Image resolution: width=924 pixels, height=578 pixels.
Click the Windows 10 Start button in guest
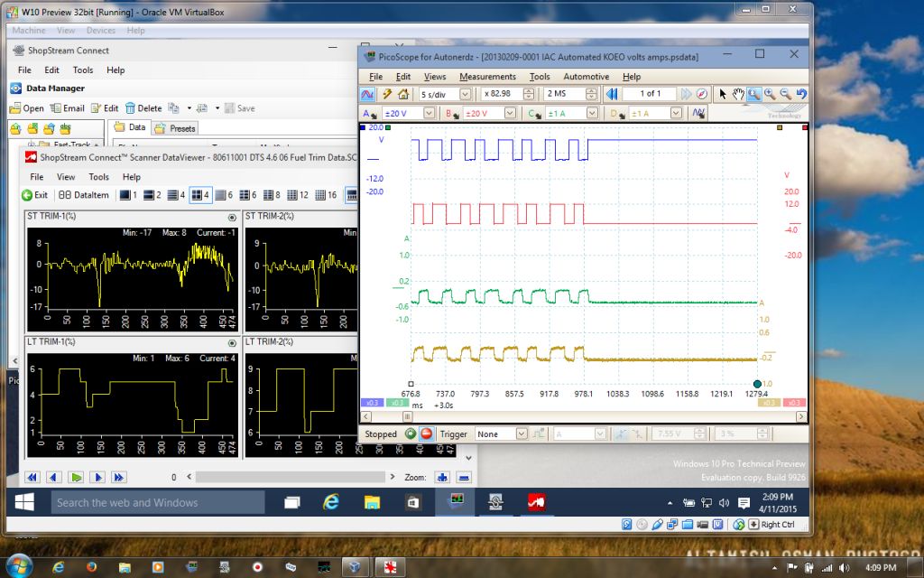24,502
